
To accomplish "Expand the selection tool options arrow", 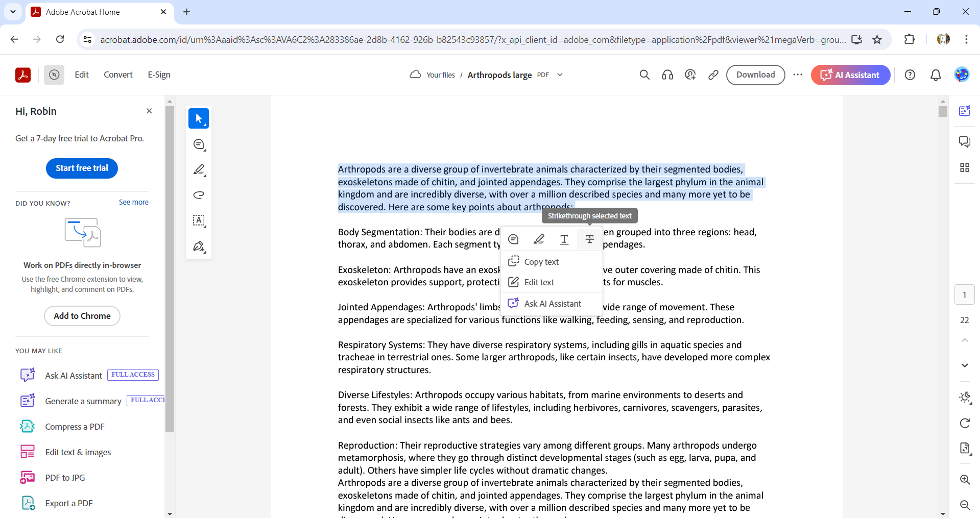I will (205, 124).
